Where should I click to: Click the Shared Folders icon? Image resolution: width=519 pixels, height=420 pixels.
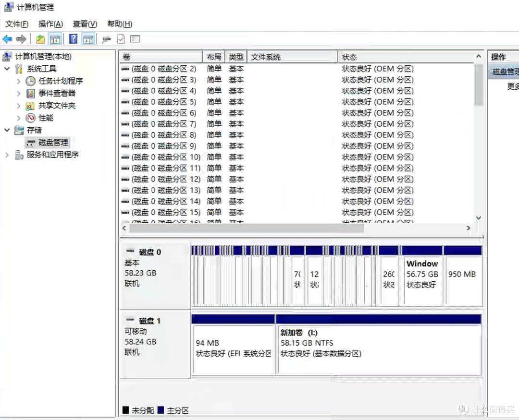coord(30,106)
